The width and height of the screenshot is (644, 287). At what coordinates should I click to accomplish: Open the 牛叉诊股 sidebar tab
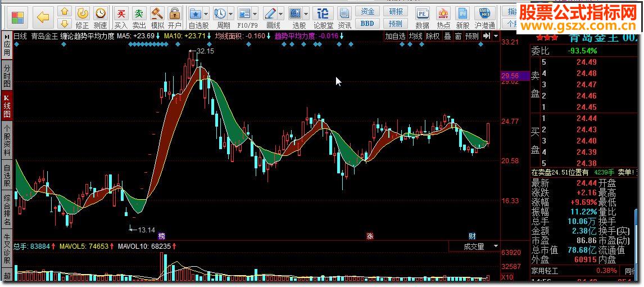[x=7, y=248]
